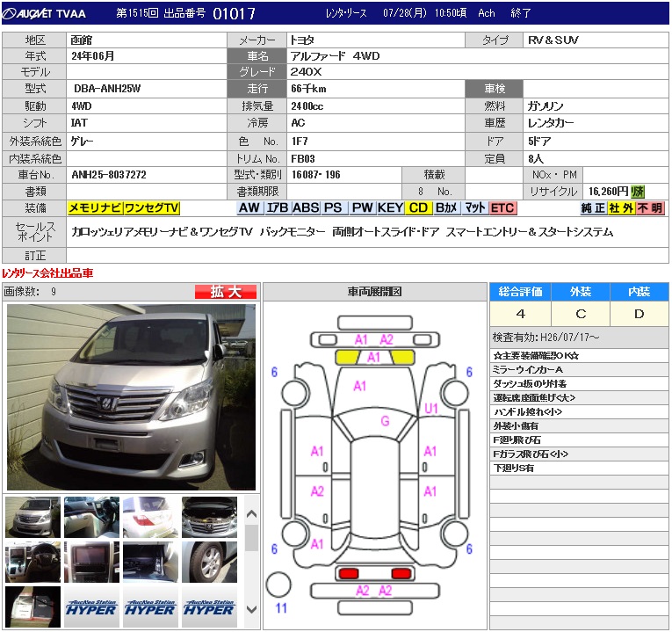Select the rear tail-light thumbnail
The width and height of the screenshot is (672, 632).
150,517
